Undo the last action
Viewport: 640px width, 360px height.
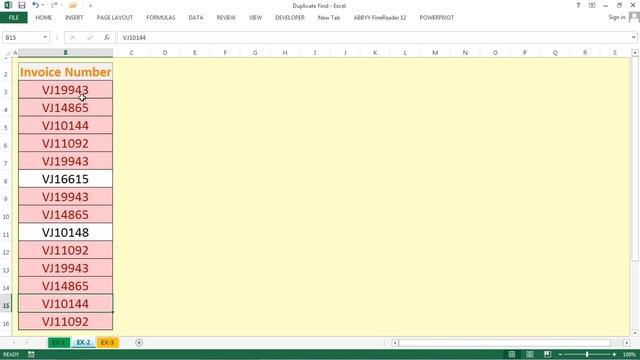coord(36,5)
